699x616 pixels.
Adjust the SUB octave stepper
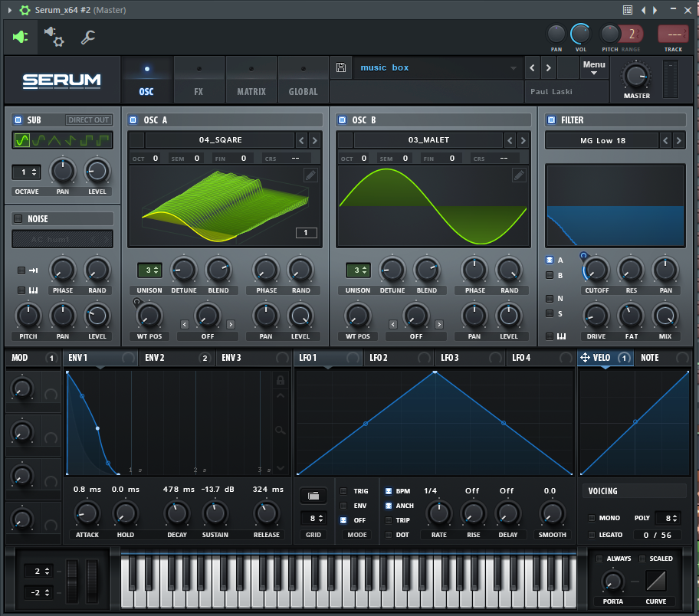pyautogui.click(x=27, y=172)
